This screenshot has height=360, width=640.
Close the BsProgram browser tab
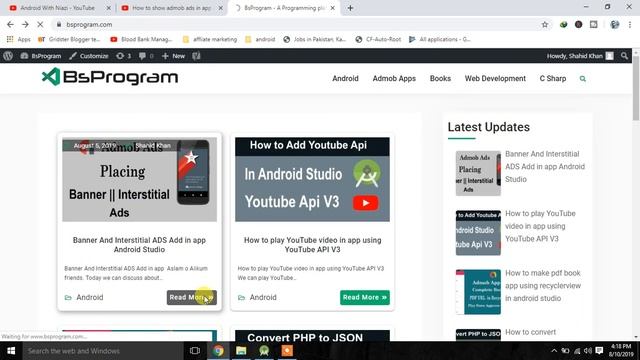pyautogui.click(x=333, y=8)
